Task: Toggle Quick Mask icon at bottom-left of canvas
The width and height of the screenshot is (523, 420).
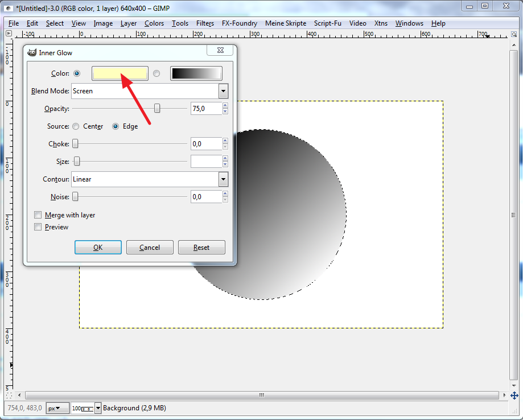Action: 9,396
